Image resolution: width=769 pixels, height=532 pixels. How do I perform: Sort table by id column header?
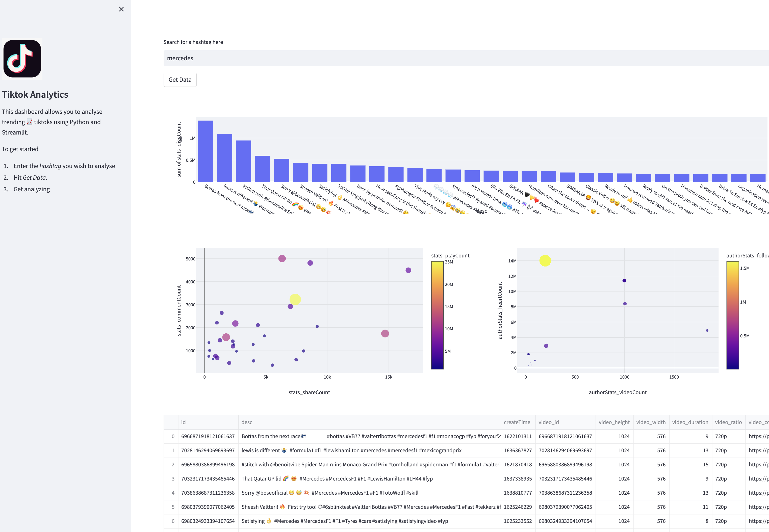[208, 422]
